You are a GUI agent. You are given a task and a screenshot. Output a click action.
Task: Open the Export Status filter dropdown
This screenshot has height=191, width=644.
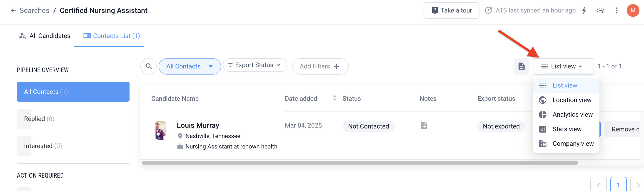pos(255,65)
